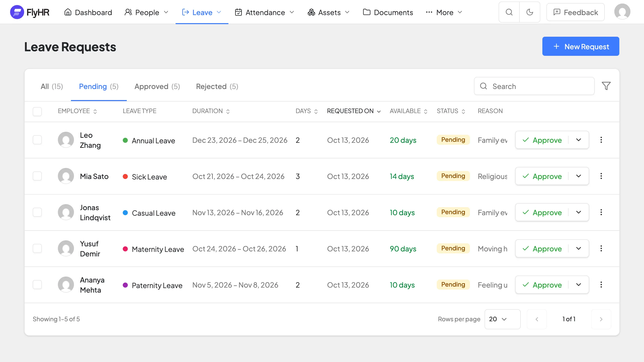The width and height of the screenshot is (644, 362).
Task: Switch to the Rejected (5) tab
Action: [x=217, y=86]
